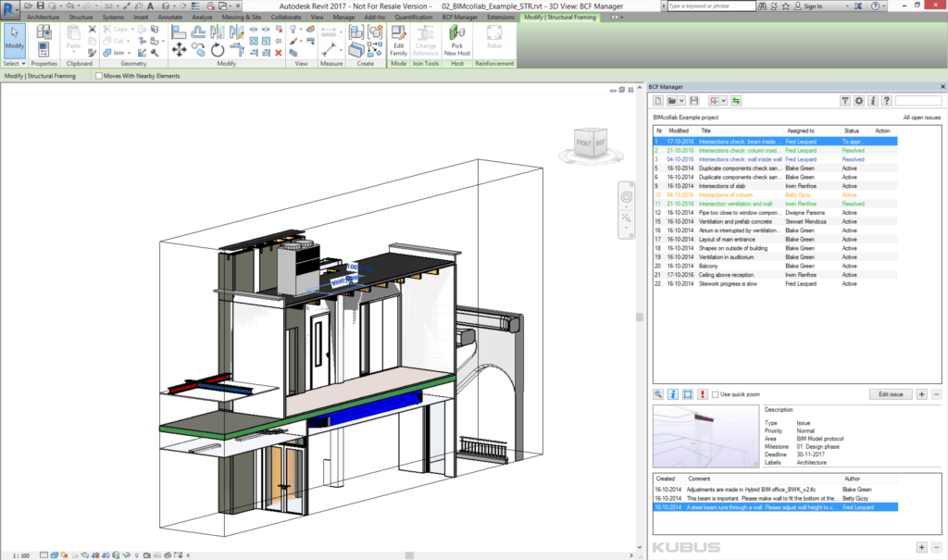948x560 pixels.
Task: Click the ViewCube in the 3D view
Action: (587, 142)
